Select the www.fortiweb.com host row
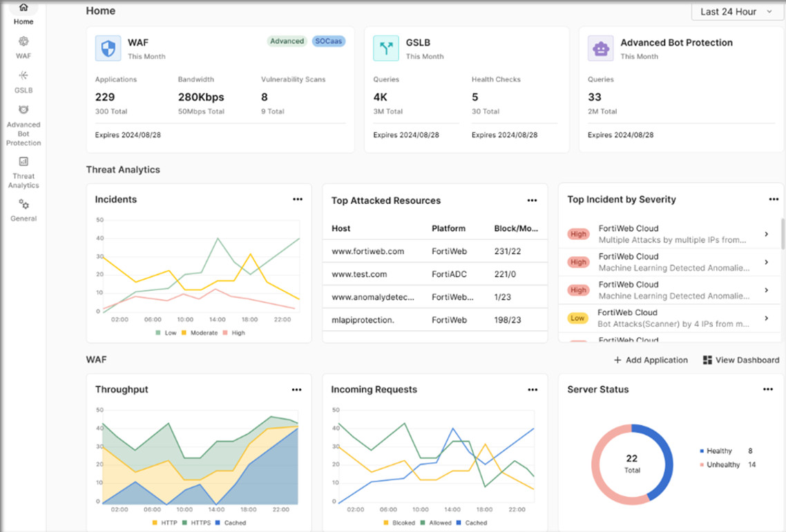This screenshot has height=532, width=786. click(434, 251)
